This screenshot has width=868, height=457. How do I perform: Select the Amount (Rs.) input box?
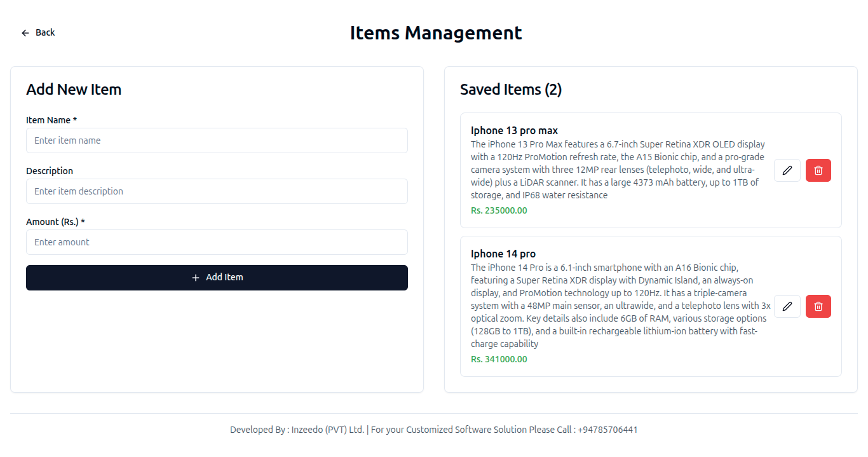pyautogui.click(x=217, y=242)
